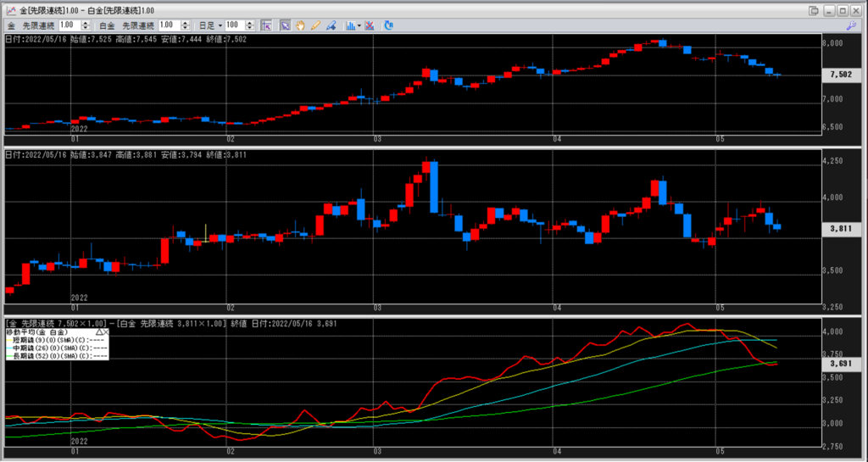Screen dimensions: 868x462
Task: Select the arrow pointer tool in toolbar
Action: [286, 25]
